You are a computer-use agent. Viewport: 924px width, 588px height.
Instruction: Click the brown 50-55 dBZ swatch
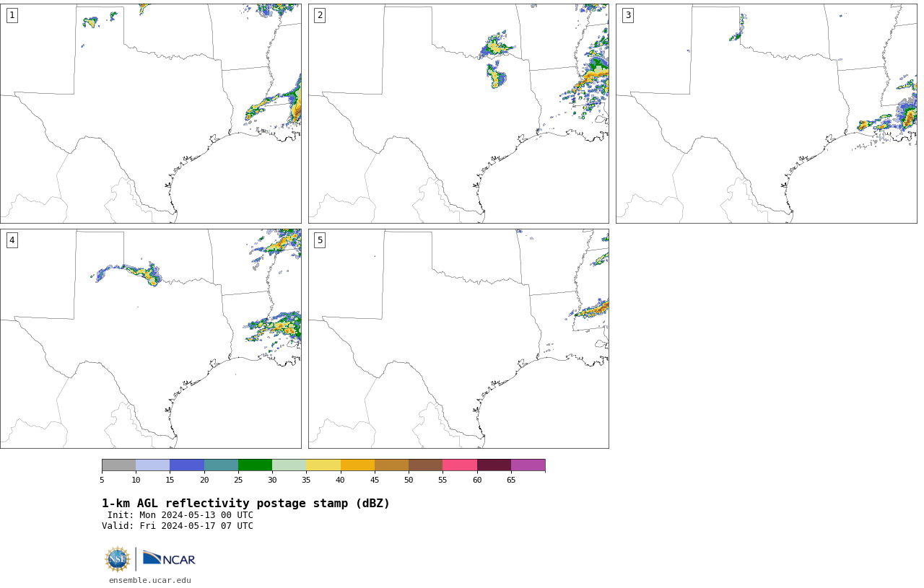pos(425,465)
